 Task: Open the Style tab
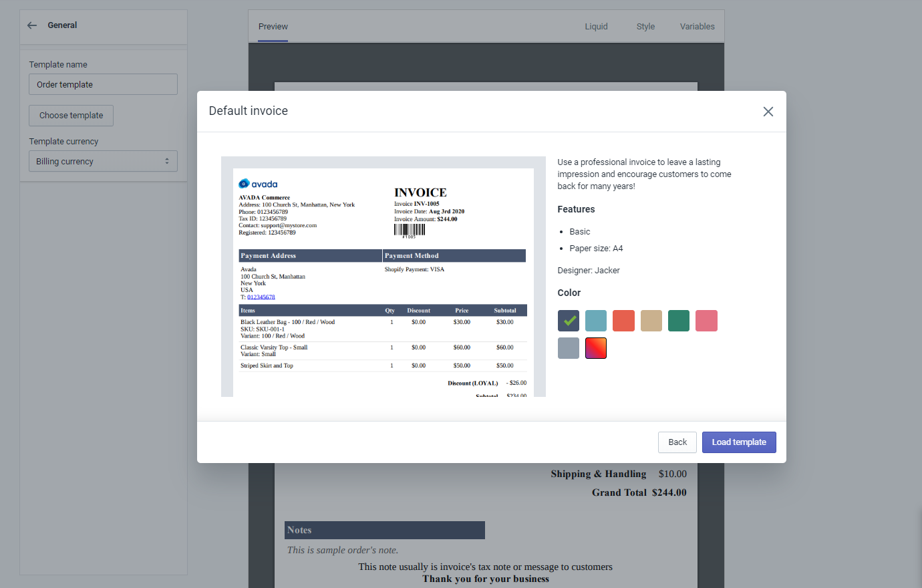[x=645, y=27]
